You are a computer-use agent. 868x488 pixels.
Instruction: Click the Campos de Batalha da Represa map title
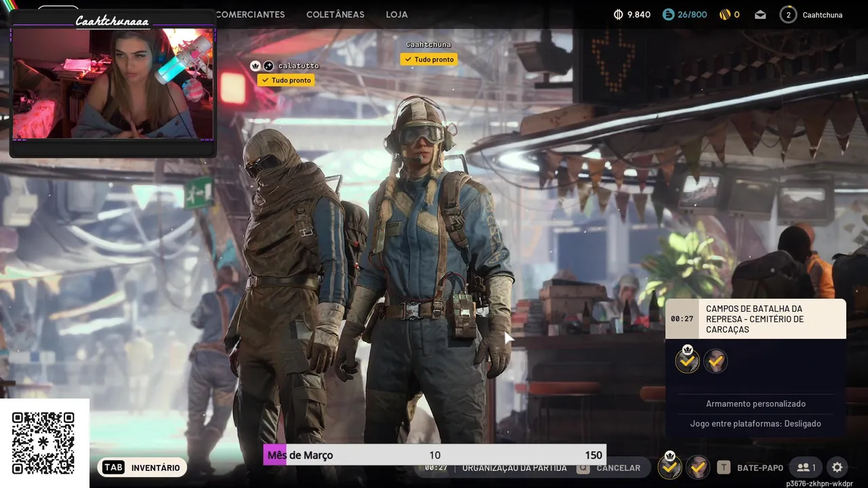pos(755,319)
